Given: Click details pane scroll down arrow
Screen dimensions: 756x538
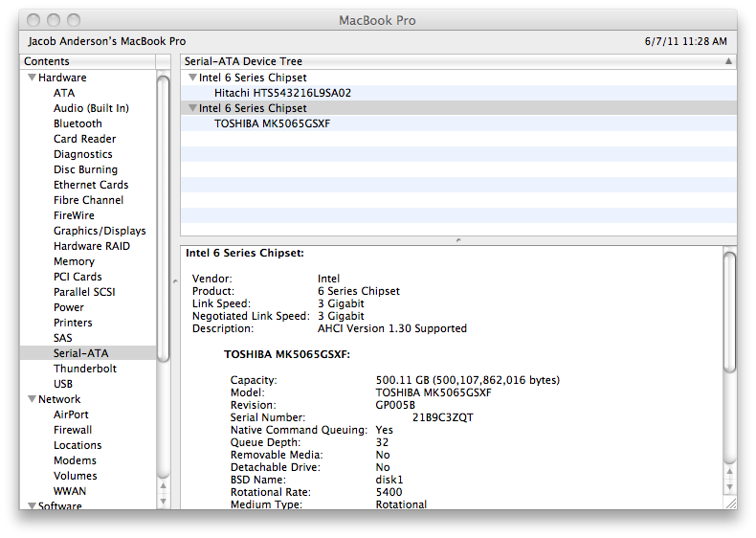Looking at the screenshot, I should coord(730,487).
